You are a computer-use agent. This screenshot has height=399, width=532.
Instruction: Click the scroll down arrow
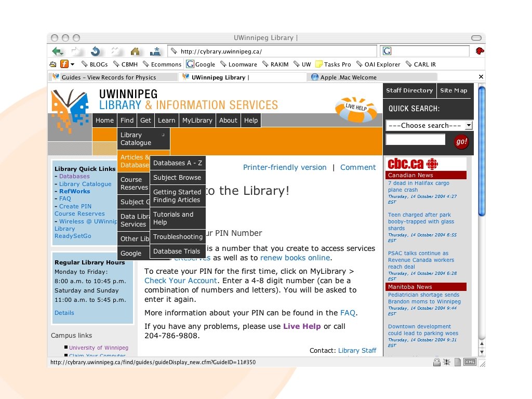[x=482, y=352]
